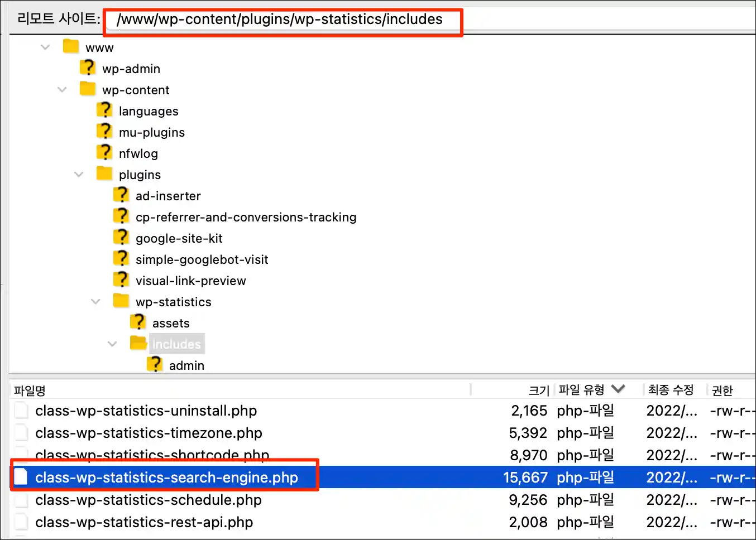Image resolution: width=756 pixels, height=540 pixels.
Task: Click the 파일 유형 sort direction arrow
Action: pos(618,389)
